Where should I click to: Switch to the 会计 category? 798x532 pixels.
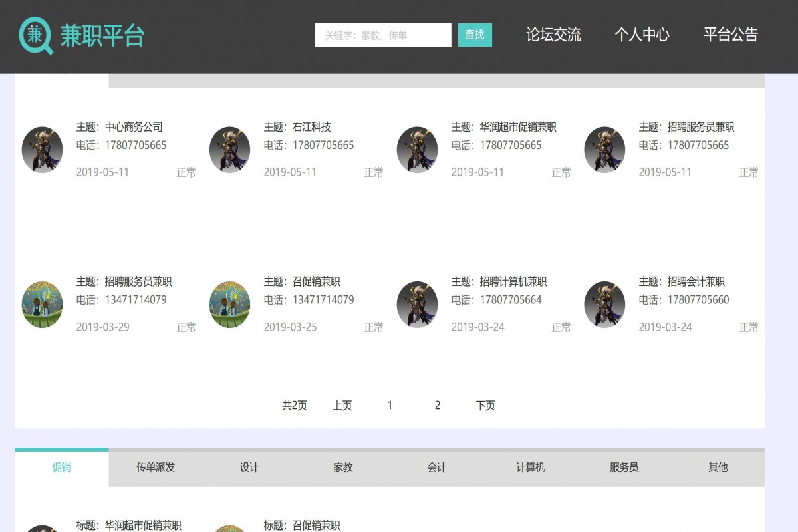coord(436,467)
